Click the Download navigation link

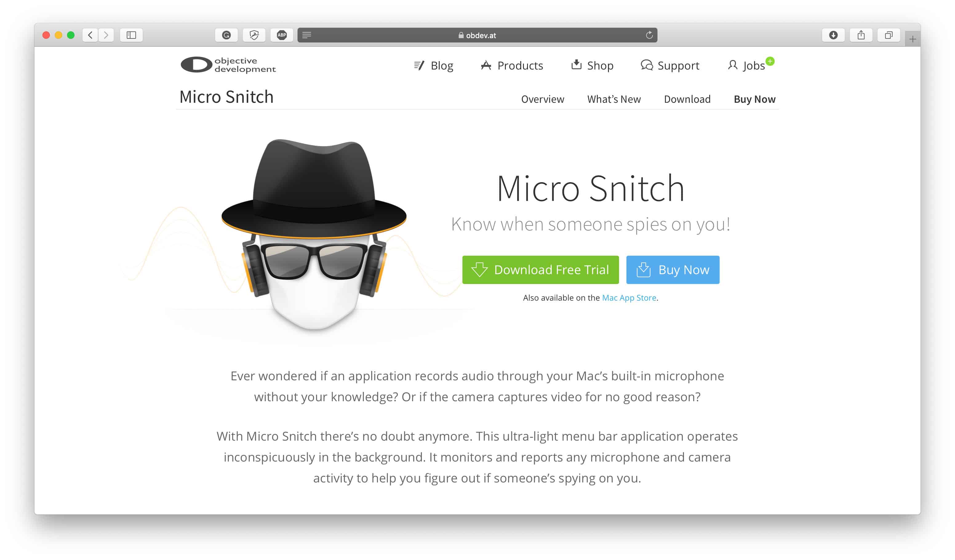tap(687, 99)
